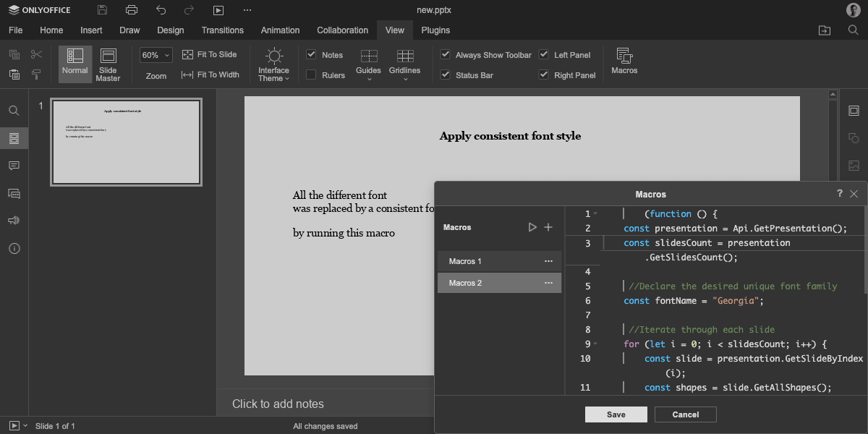
Task: Switch to the Animation tab
Action: point(280,30)
